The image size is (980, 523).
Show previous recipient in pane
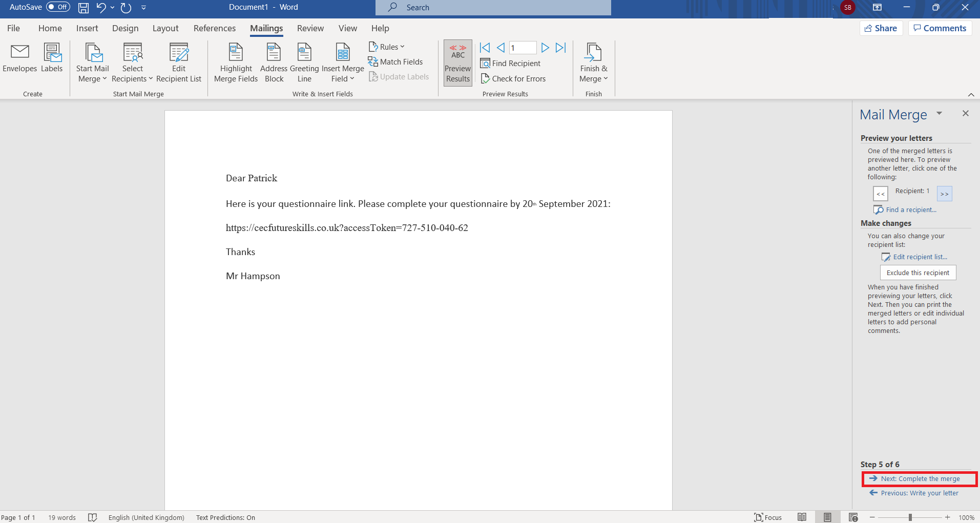coord(881,194)
